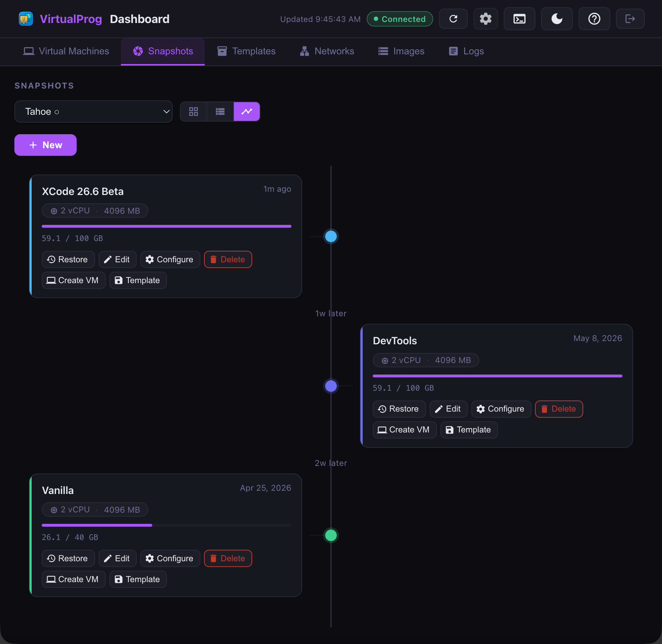Click the 2 vCPU chip on Vanilla card
The image size is (662, 644).
coord(95,510)
